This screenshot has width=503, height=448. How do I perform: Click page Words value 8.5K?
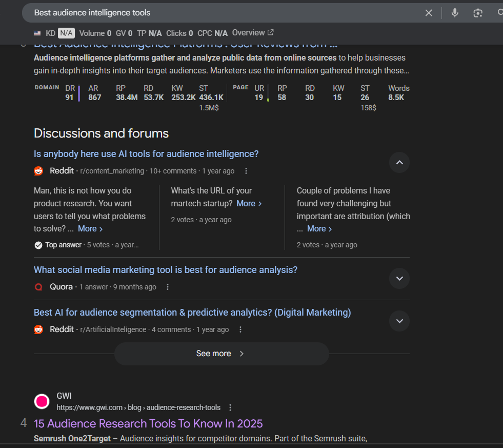pos(396,98)
